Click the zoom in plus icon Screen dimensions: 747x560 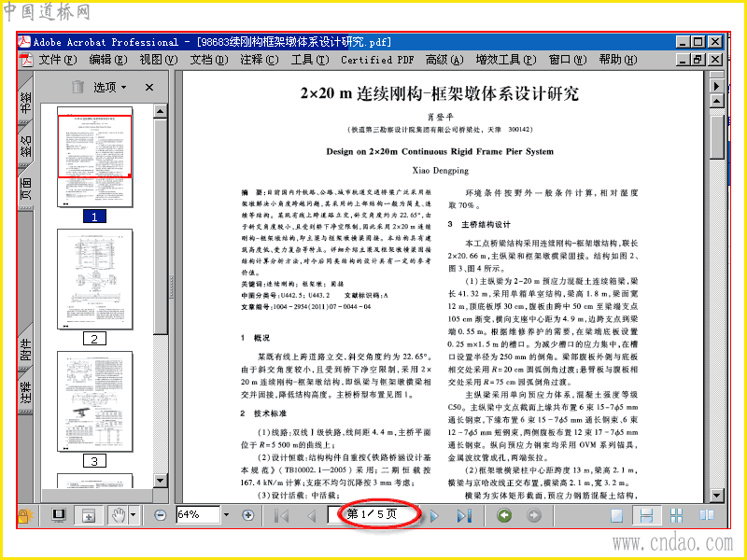(247, 515)
